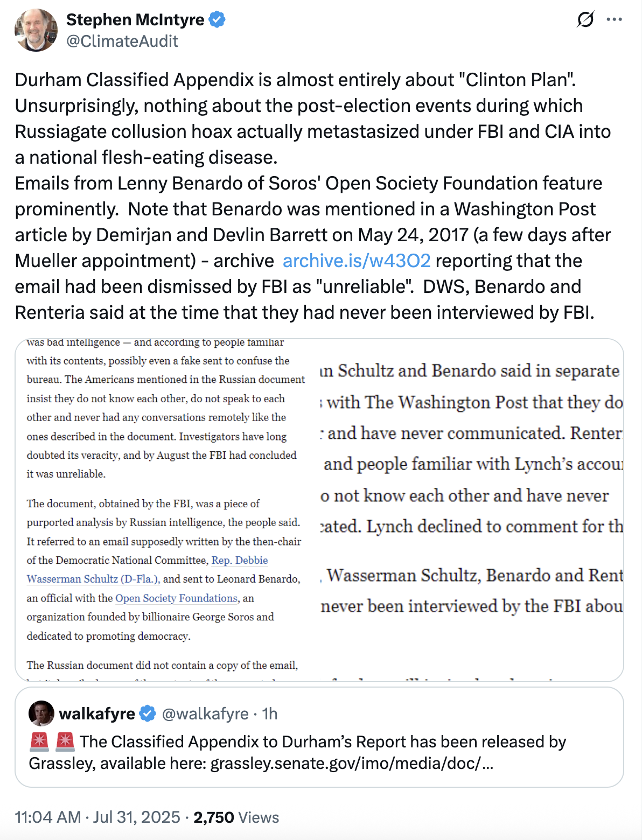
Task: Click the 11:04 AM · Jul 31, 2025 timestamp
Action: pos(97,817)
